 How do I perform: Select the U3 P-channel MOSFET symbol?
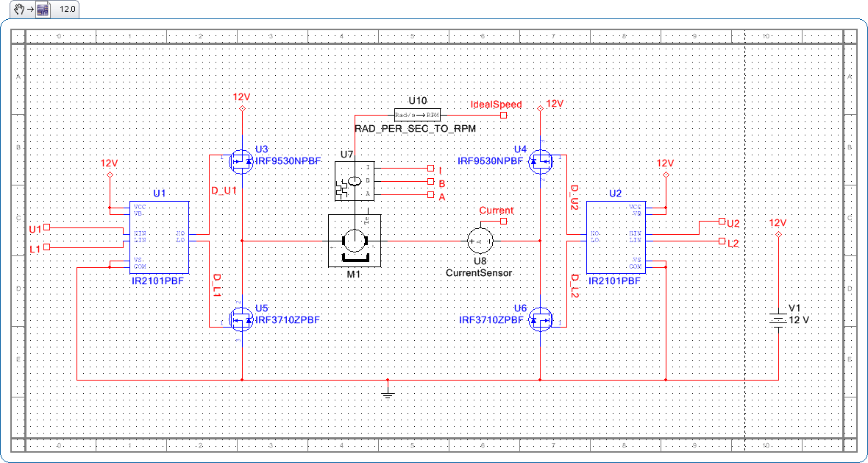pos(241,161)
